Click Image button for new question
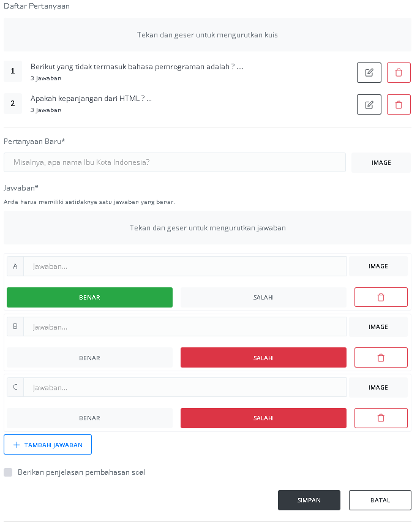420x525 pixels. tap(381, 163)
